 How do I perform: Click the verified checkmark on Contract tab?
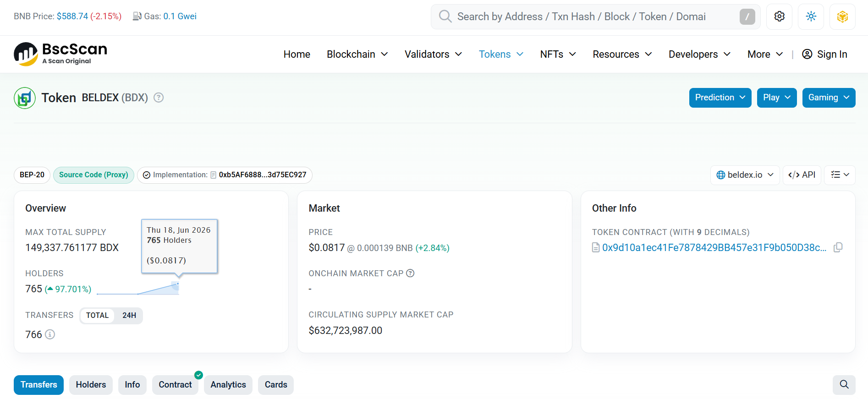pyautogui.click(x=198, y=375)
